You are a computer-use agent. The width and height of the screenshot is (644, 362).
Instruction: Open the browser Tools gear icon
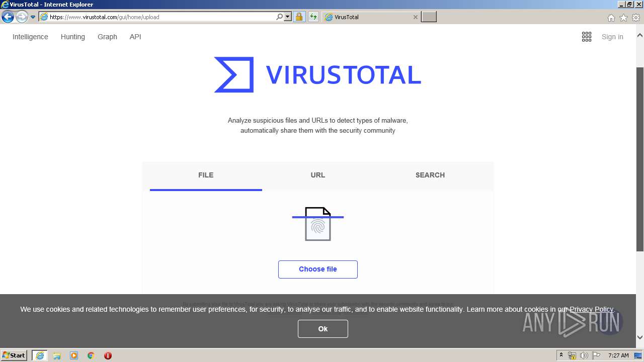636,18
